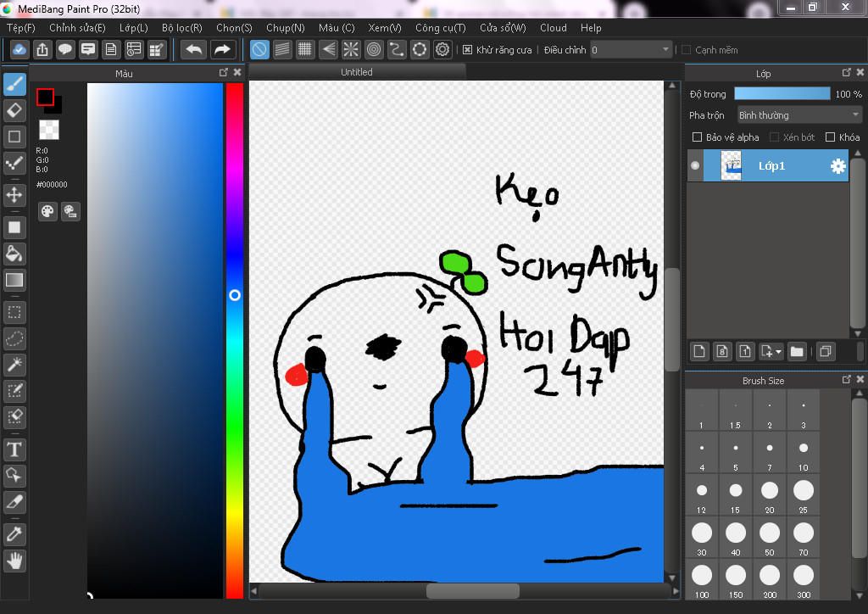Select the Hand pan tool

14,561
